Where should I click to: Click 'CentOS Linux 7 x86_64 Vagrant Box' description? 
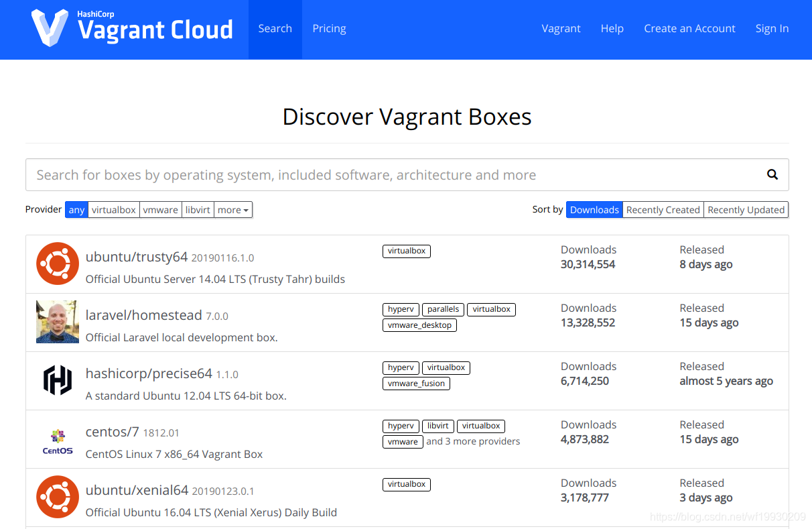pos(174,454)
